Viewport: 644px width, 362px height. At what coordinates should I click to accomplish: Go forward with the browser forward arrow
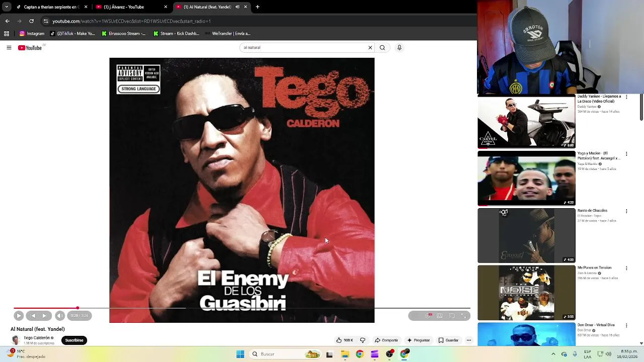19,21
